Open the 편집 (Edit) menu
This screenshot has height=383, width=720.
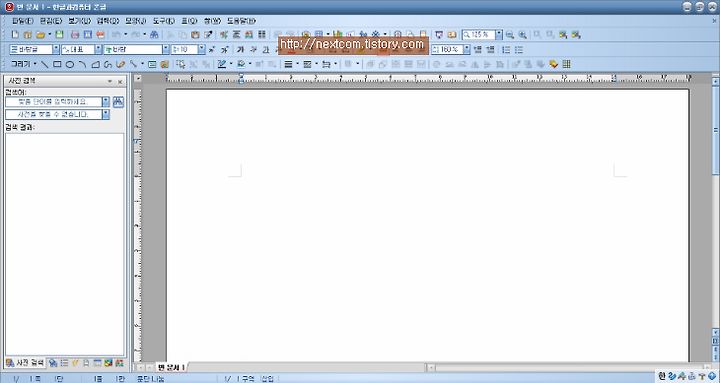pyautogui.click(x=51, y=21)
